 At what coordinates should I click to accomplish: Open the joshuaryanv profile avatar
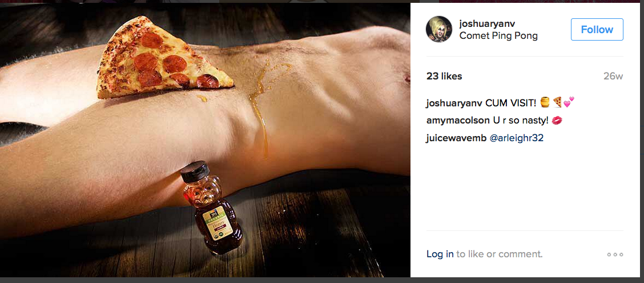pyautogui.click(x=439, y=29)
